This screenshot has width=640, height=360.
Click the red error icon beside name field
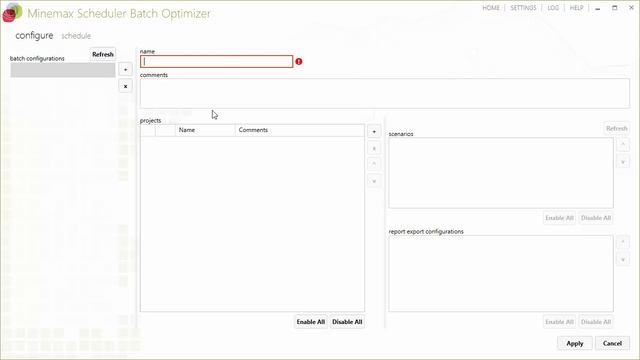click(299, 61)
